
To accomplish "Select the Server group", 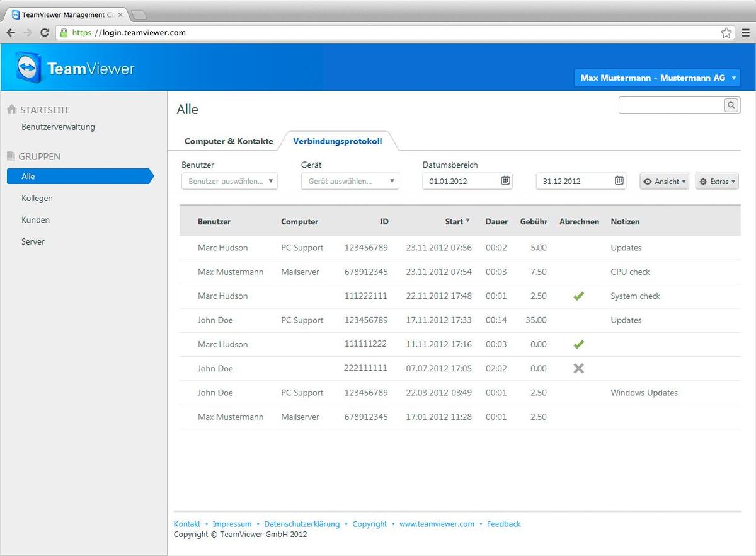I will coord(33,241).
